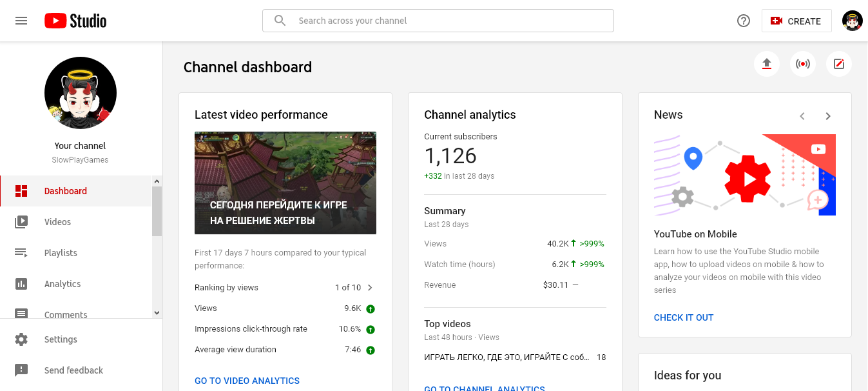
Task: Click the upload videos icon
Action: 766,64
